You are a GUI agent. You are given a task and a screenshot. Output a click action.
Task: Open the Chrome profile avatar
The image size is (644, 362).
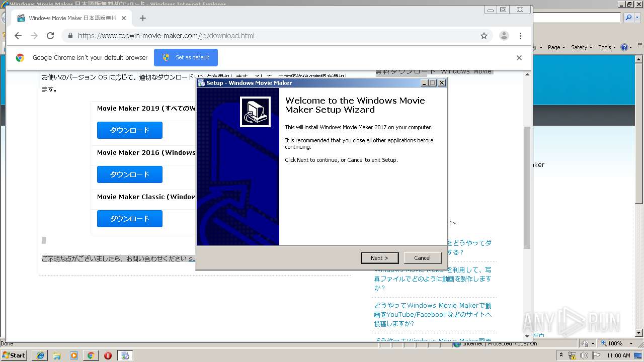click(504, 36)
